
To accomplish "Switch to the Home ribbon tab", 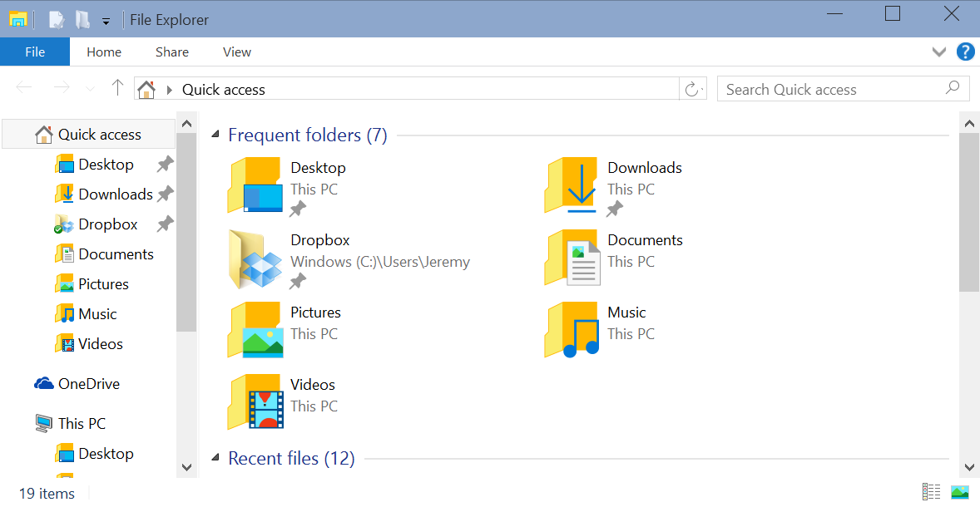I will (104, 52).
